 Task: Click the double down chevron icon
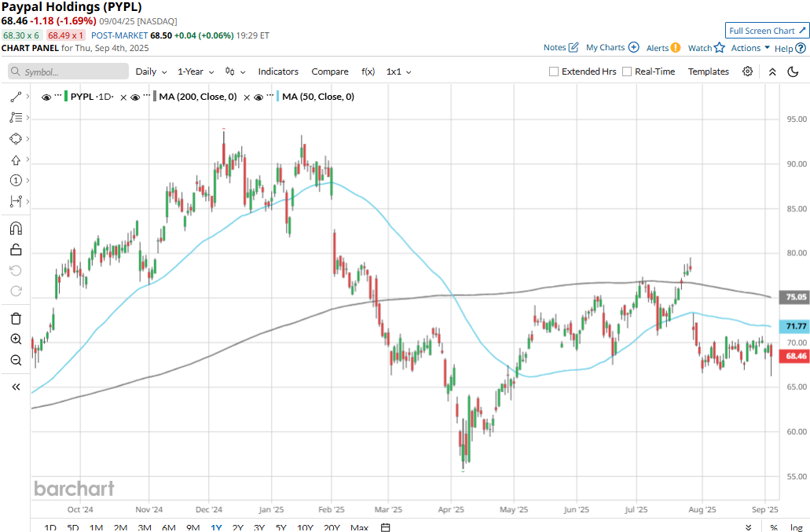[x=749, y=527]
